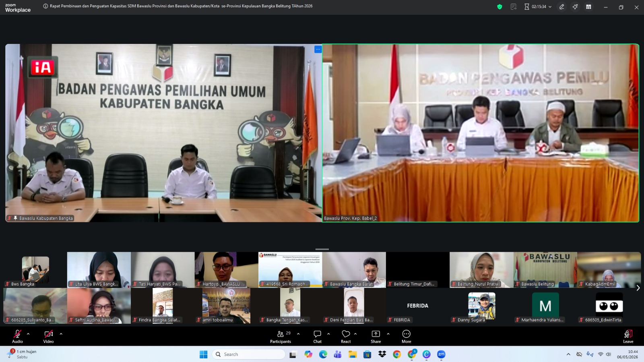The height and width of the screenshot is (362, 644).
Task: Select the amri toboalimu participant tile
Action: 226,306
